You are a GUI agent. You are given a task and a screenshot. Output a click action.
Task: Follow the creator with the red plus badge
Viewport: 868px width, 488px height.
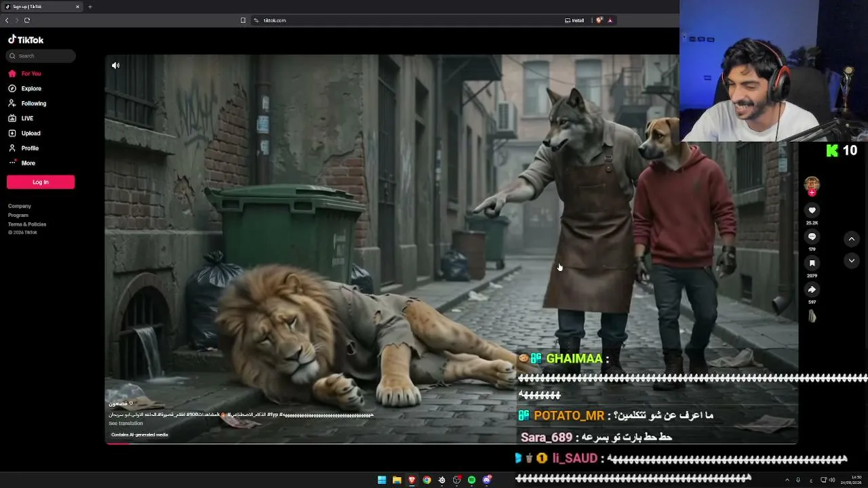pos(812,192)
